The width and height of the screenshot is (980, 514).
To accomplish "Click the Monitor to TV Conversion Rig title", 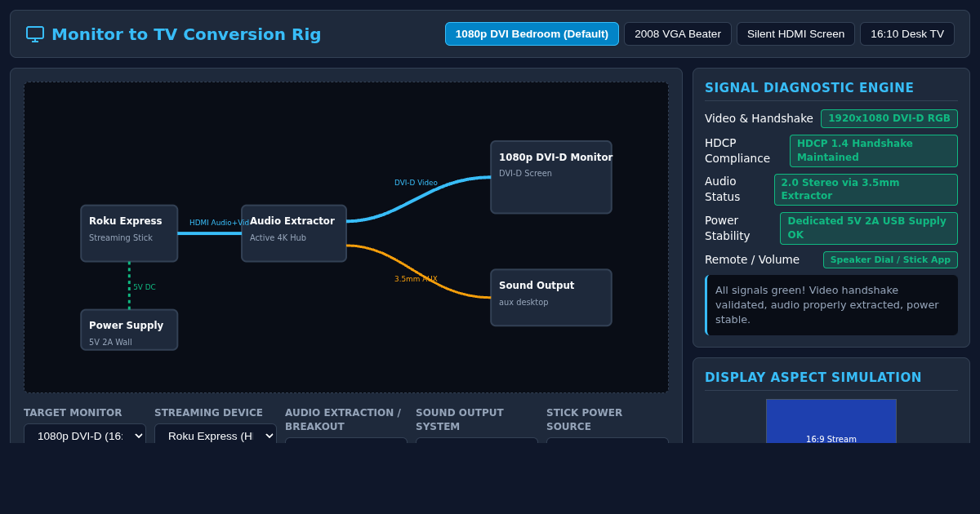I will pos(186,34).
